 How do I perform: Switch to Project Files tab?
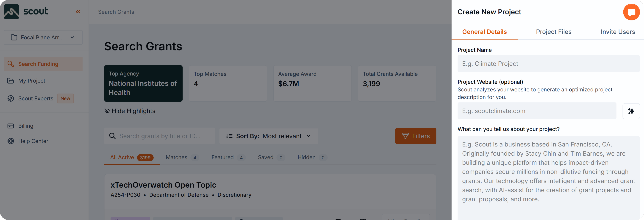pos(553,32)
